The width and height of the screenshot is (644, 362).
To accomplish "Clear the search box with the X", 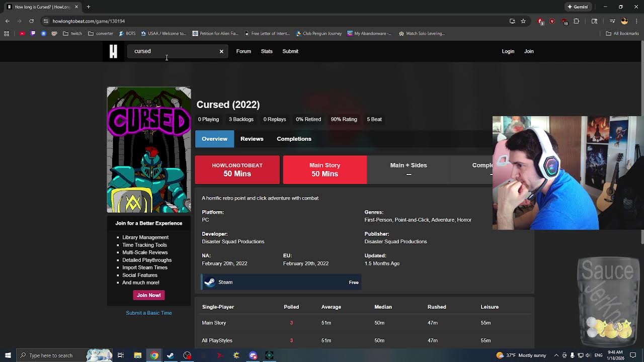I will click(x=221, y=51).
